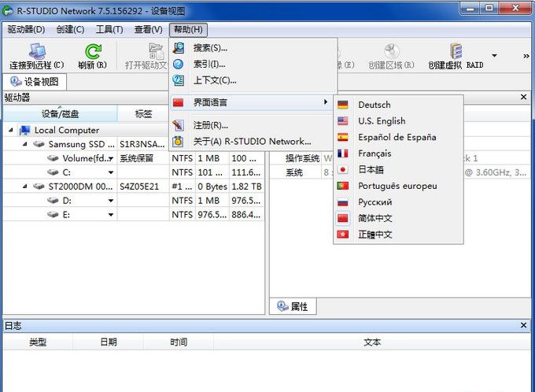The width and height of the screenshot is (535, 392).
Task: Click the Portuguese flag icon
Action: click(342, 186)
